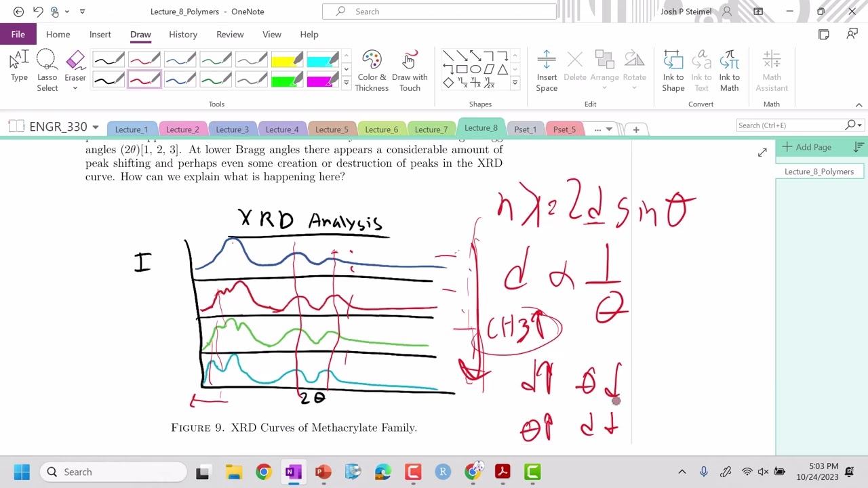Pick the top-row black pen
The image size is (868, 488).
[108, 61]
